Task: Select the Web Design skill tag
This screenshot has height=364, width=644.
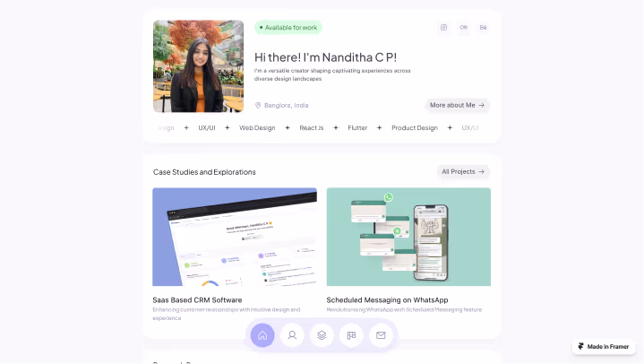Action: [x=257, y=128]
